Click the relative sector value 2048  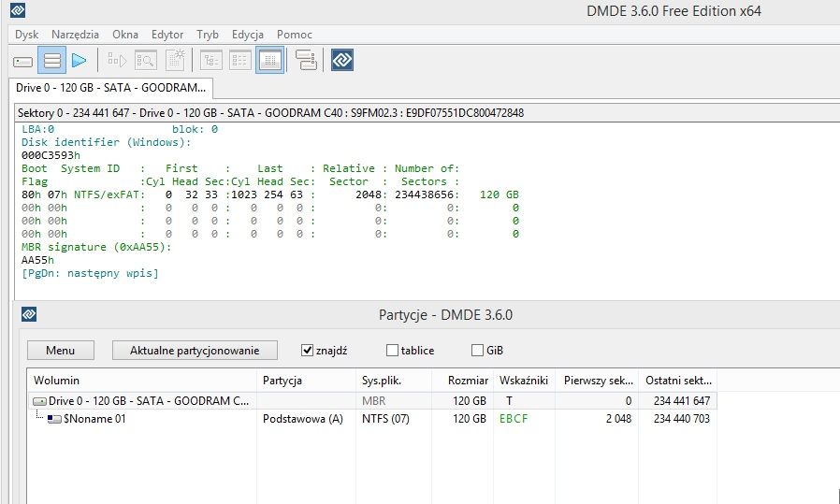pyautogui.click(x=369, y=194)
